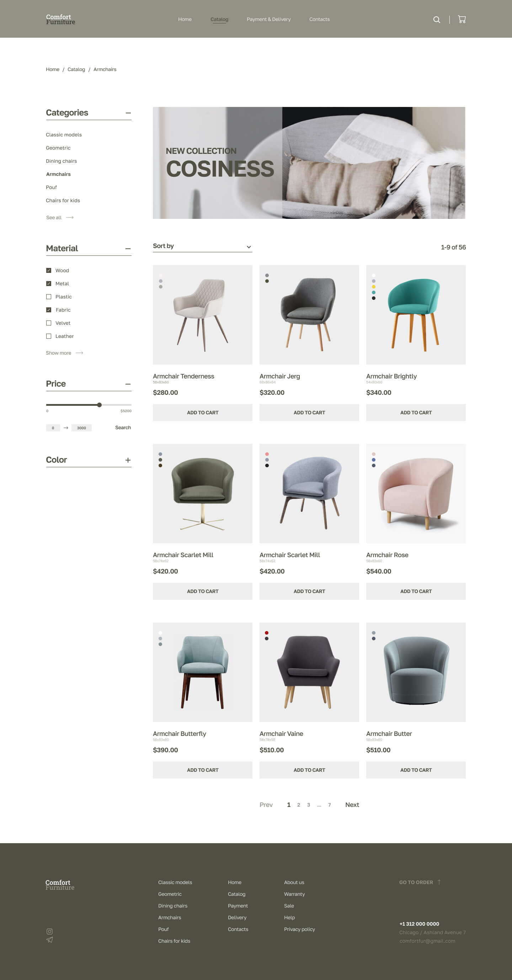Image resolution: width=512 pixels, height=980 pixels.
Task: Click the Comfort Furniture logo in header
Action: (60, 20)
